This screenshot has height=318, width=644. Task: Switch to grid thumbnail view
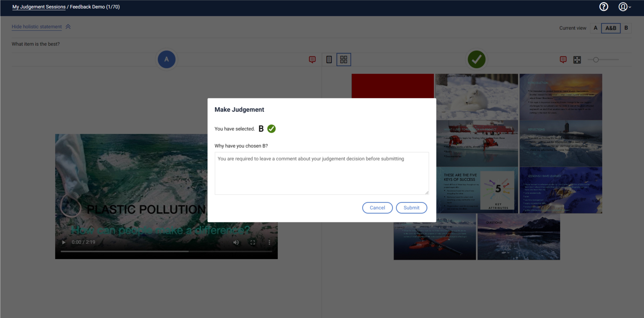[x=344, y=60]
